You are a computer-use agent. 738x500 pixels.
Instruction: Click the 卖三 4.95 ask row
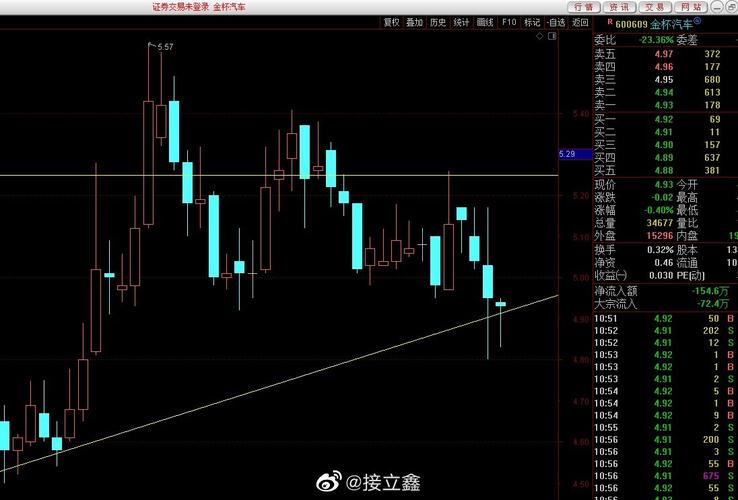coord(664,80)
